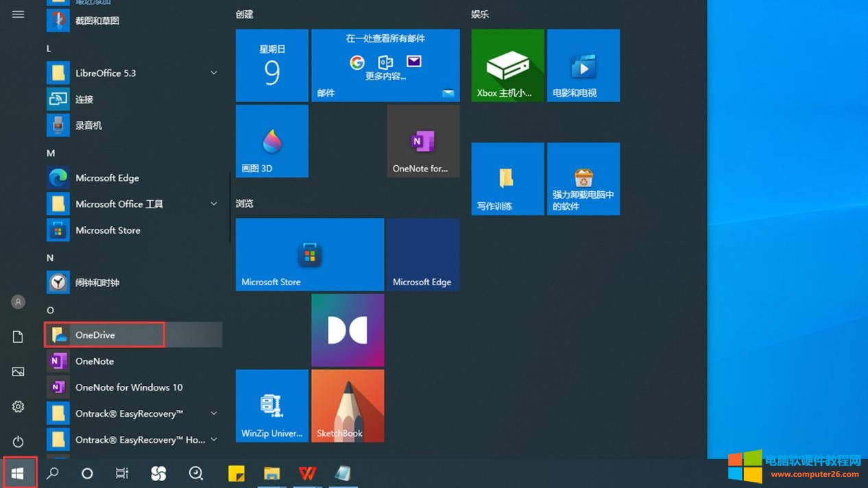Open the calendar tile showing 星期日 9
868x488 pixels.
272,66
